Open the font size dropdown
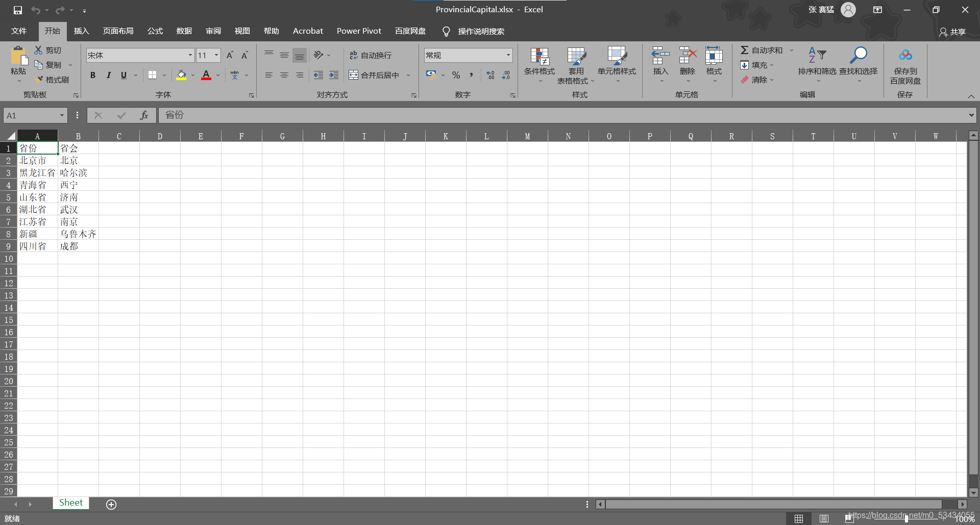 pos(216,55)
